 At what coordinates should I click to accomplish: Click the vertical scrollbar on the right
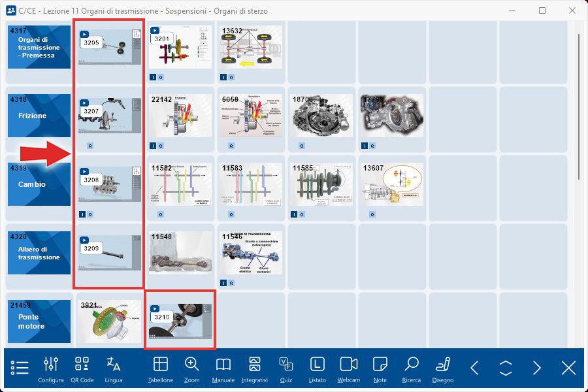coord(579,105)
